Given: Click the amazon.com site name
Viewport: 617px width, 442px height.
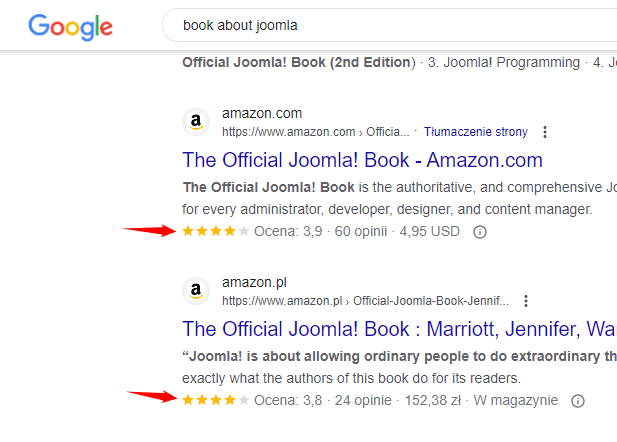Looking at the screenshot, I should tap(262, 114).
